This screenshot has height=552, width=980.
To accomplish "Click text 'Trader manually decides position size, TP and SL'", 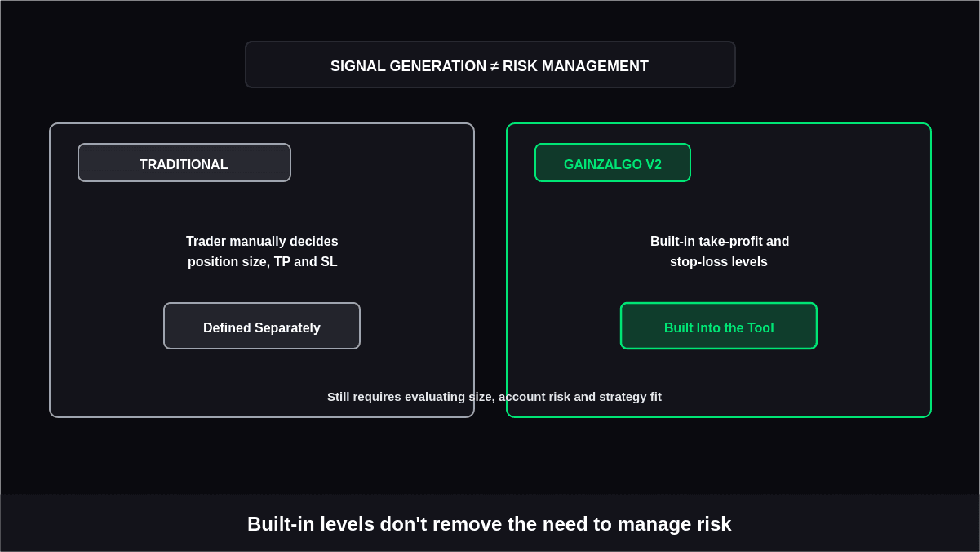I will (262, 252).
